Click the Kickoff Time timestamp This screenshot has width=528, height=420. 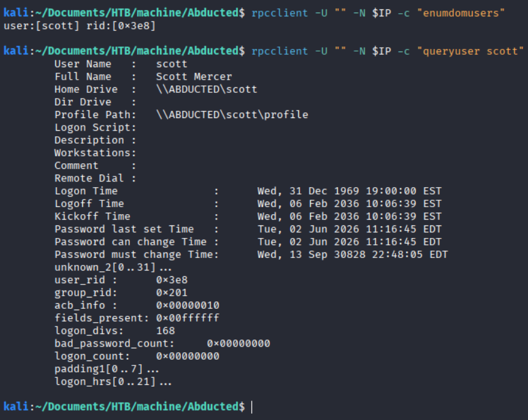(349, 216)
